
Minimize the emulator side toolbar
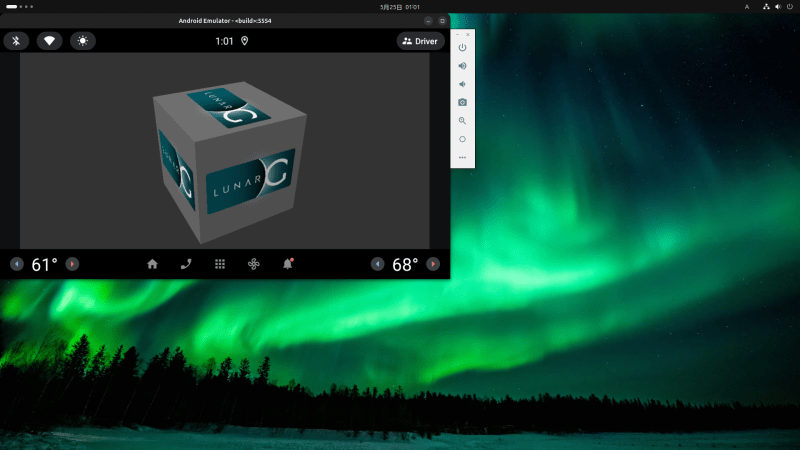(x=457, y=35)
